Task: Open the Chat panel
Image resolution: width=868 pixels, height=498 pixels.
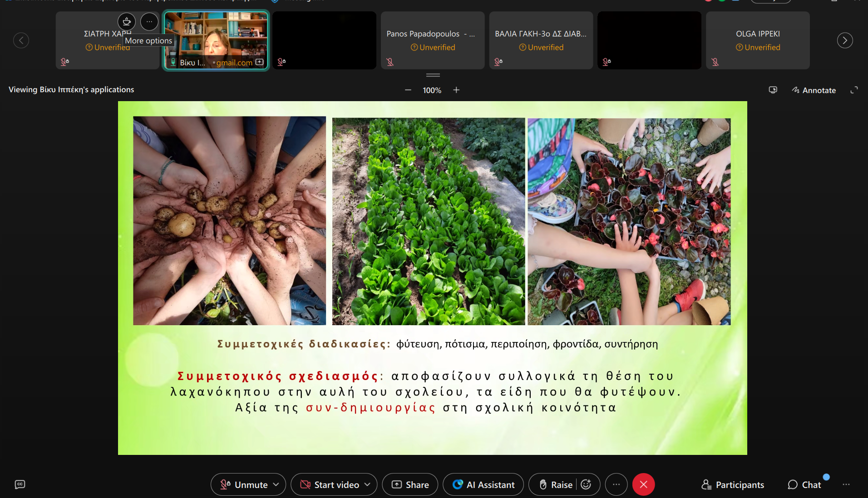Action: 804,484
